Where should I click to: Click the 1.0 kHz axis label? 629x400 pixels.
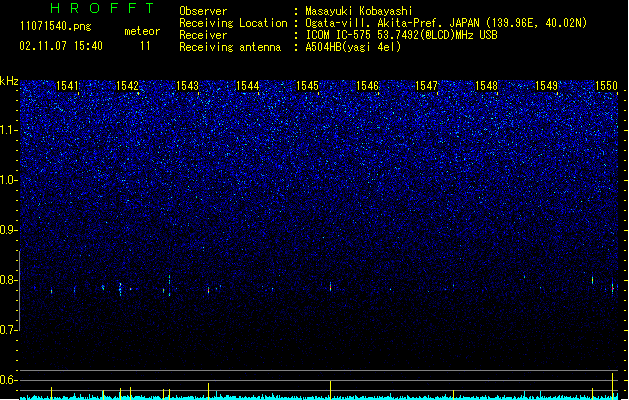[8, 180]
